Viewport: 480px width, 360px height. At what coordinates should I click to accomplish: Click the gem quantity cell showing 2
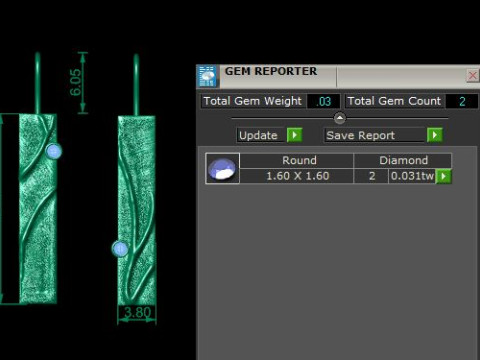[371, 176]
